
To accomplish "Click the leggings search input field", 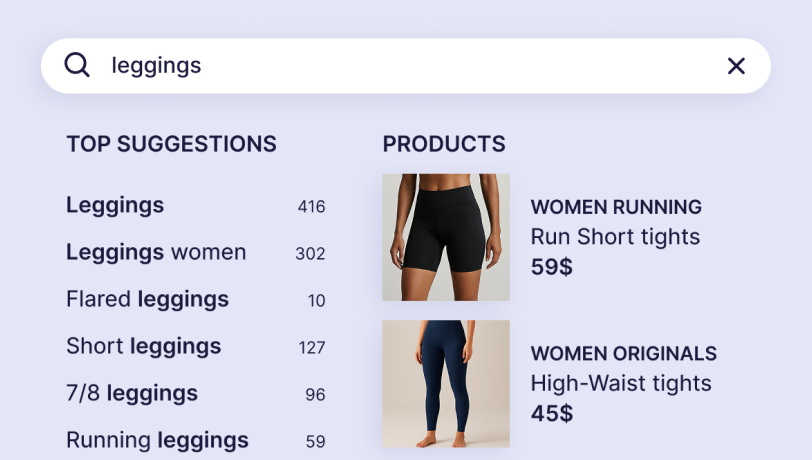I will point(400,66).
